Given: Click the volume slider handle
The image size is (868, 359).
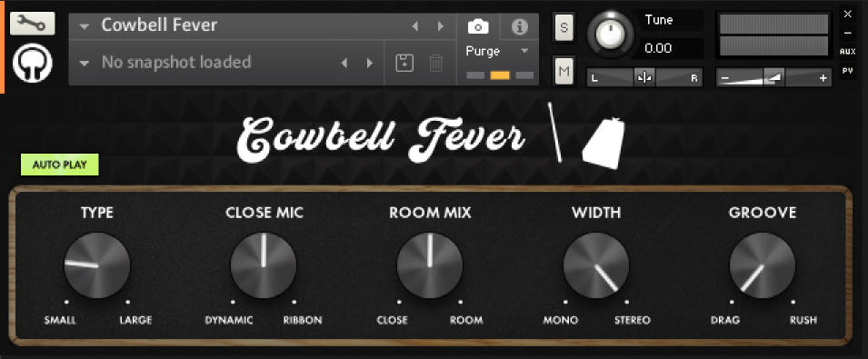Looking at the screenshot, I should click(x=773, y=78).
